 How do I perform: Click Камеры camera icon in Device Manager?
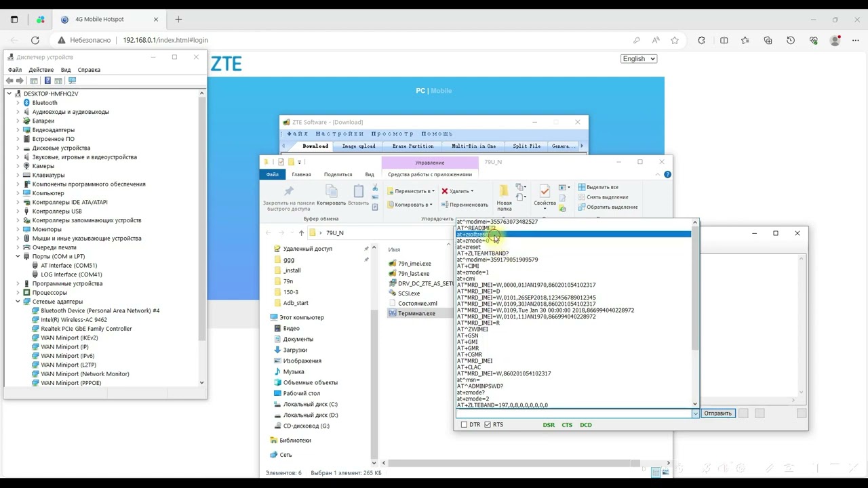tap(27, 166)
